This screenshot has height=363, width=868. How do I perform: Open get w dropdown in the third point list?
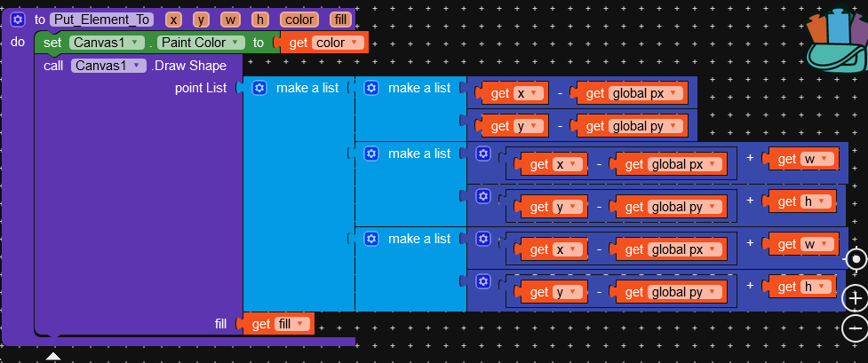817,244
